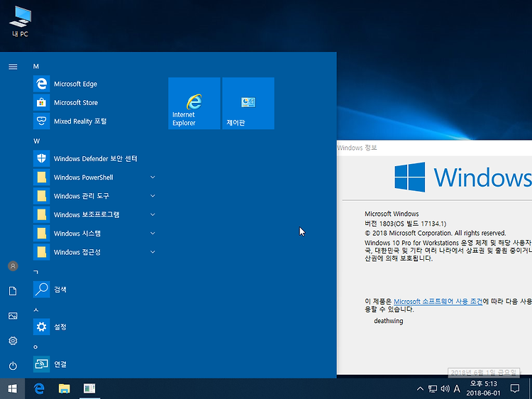Viewport: 532px width, 399px height.
Task: Click the ㅇ letter group header
Action: (35, 346)
